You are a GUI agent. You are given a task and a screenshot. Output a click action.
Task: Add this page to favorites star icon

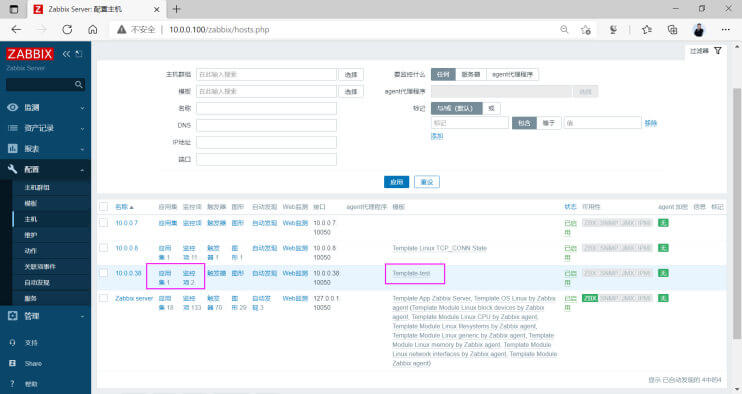[586, 29]
